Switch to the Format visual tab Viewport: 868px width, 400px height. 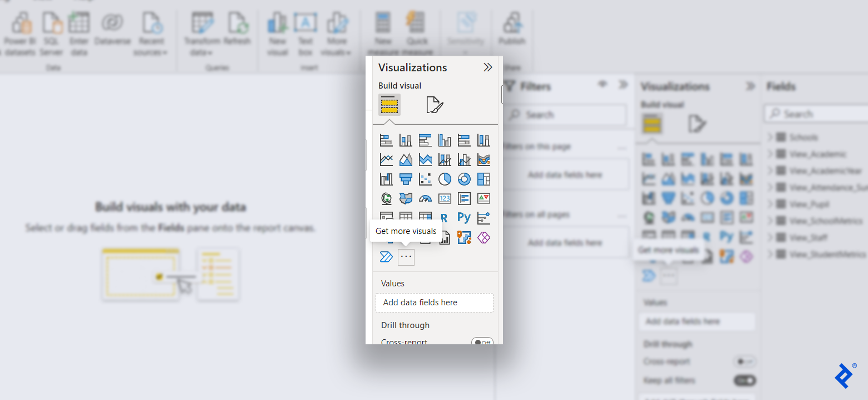(x=436, y=105)
